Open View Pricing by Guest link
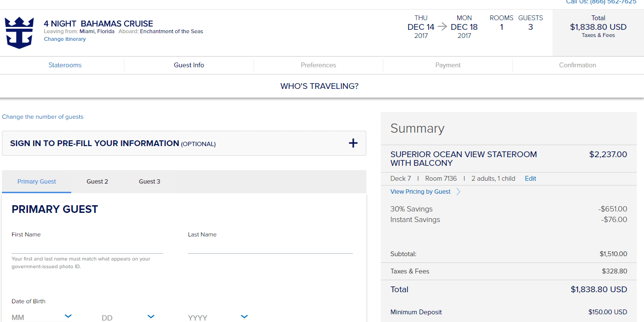The image size is (644, 322). point(420,192)
